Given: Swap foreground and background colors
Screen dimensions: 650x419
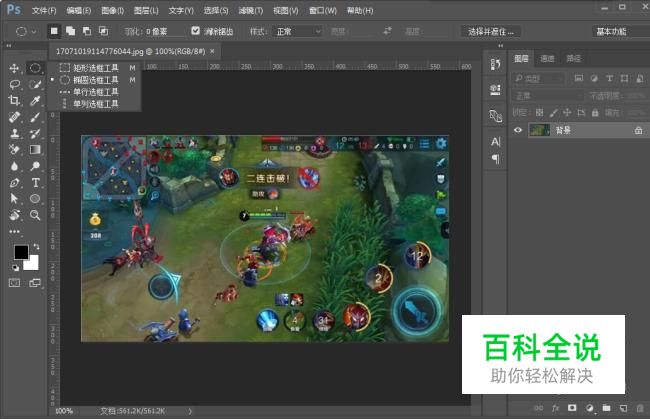Looking at the screenshot, I should pyautogui.click(x=36, y=246).
